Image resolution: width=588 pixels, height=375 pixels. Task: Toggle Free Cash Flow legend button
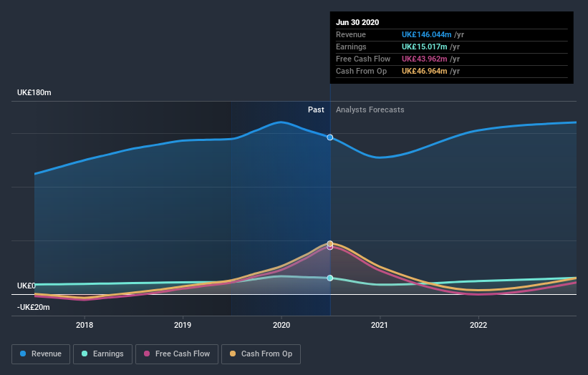coord(177,354)
